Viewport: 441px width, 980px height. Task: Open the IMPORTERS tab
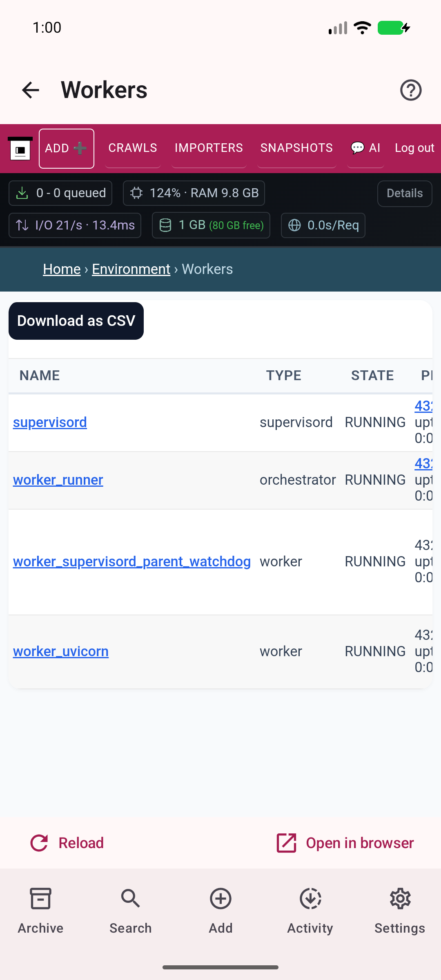209,148
